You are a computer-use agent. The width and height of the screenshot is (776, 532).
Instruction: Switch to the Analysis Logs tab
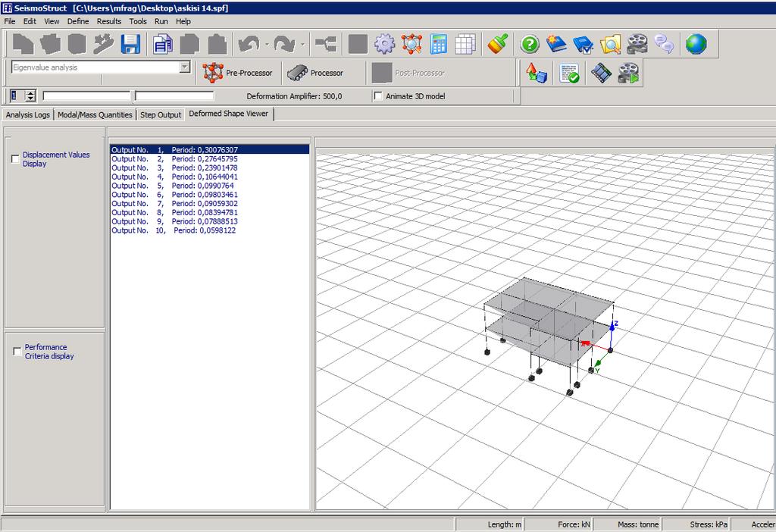click(28, 114)
